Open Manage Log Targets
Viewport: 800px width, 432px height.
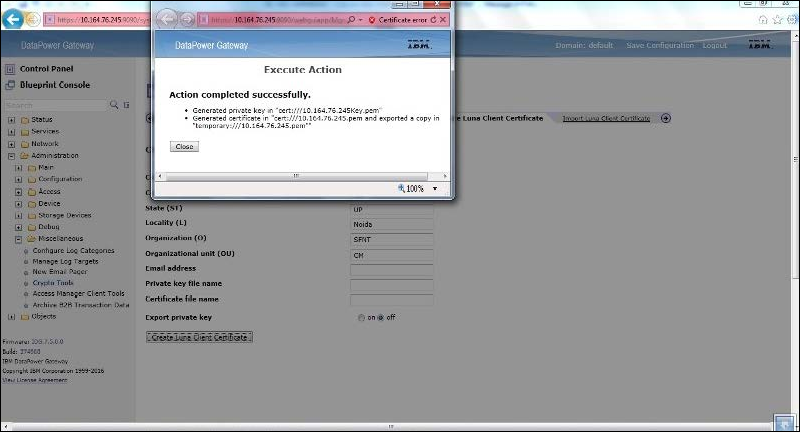[65, 261]
